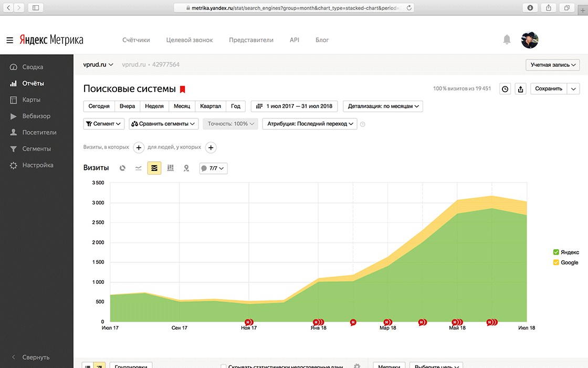Toggle hide statistically unreliable data checkbox
Viewport: 588px width, 368px height.
click(224, 366)
